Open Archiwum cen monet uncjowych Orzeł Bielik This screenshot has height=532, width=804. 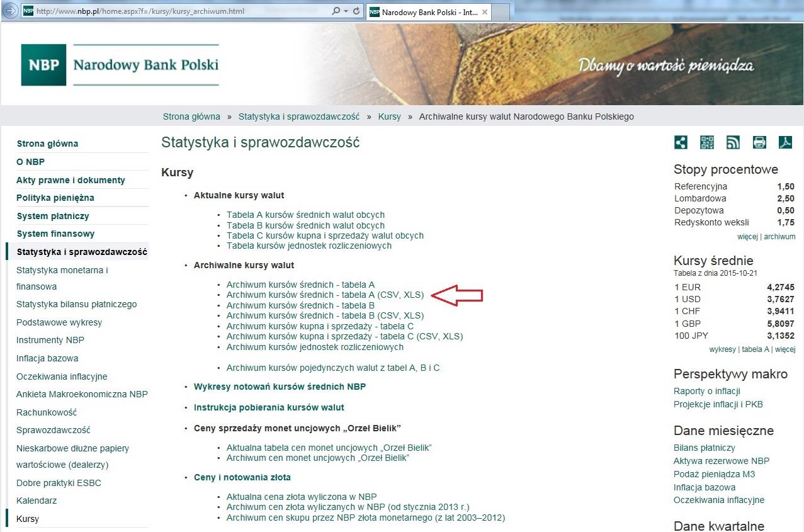coord(318,458)
